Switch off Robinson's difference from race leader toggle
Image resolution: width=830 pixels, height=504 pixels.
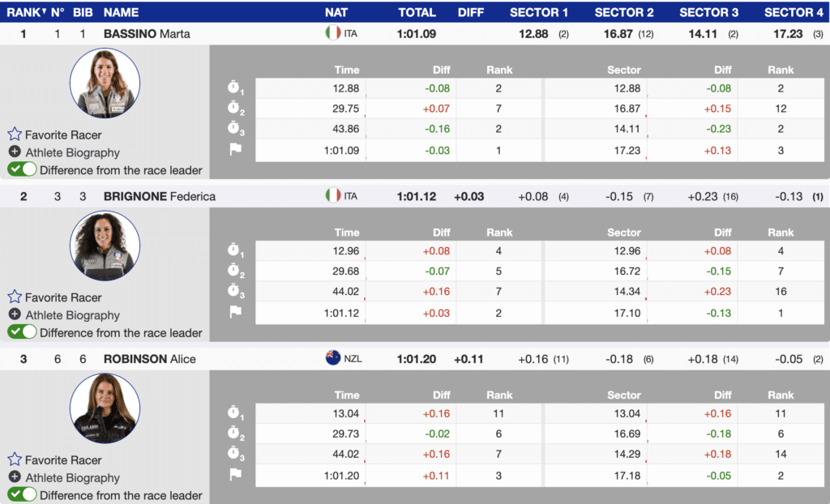pos(22,494)
